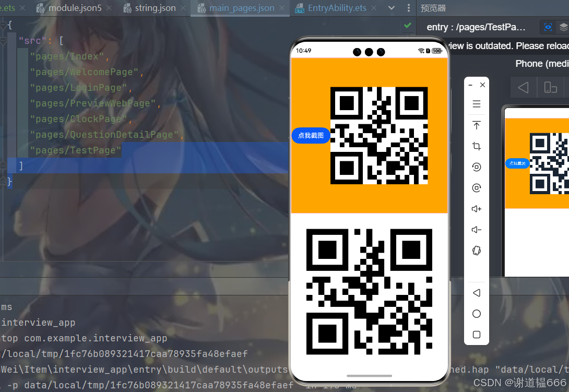Click the 点我截图 button in previewer
The width and height of the screenshot is (569, 392).
point(517,163)
